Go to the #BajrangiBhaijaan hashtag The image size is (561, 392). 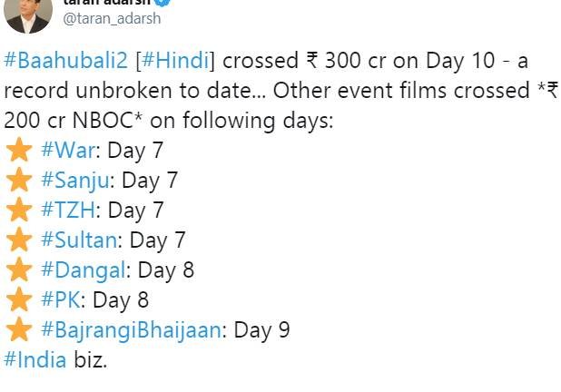(131, 329)
